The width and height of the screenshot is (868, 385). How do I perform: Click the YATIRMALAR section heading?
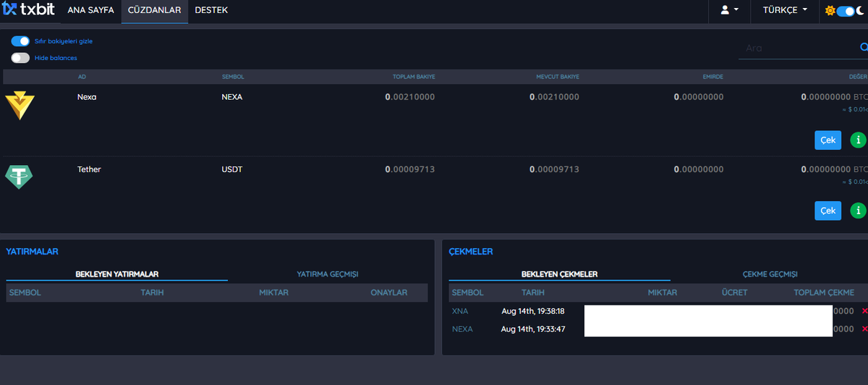[32, 251]
